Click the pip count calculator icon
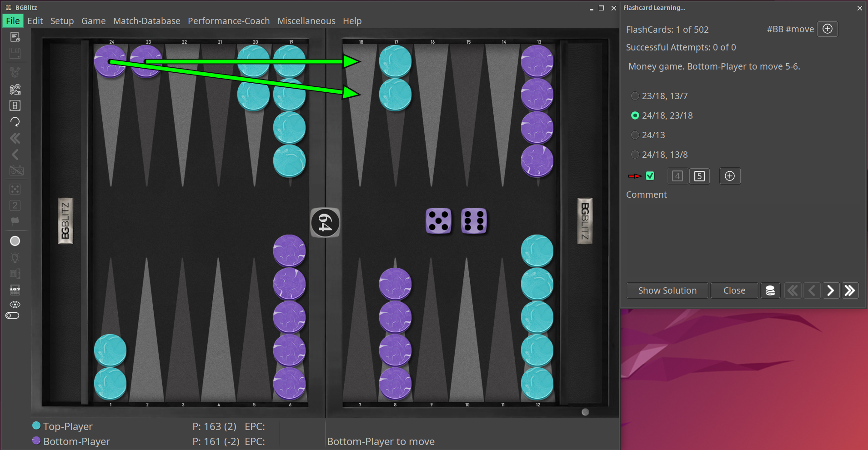The width and height of the screenshot is (868, 450). [15, 290]
